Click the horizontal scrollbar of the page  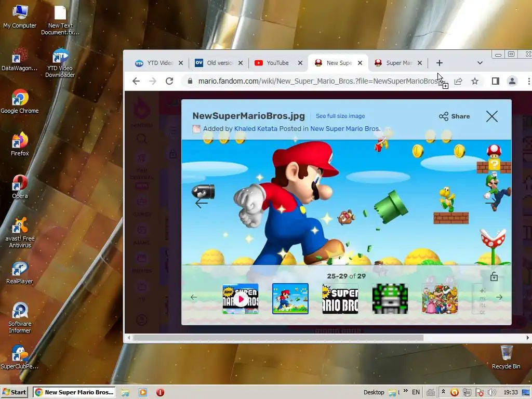[x=278, y=338]
